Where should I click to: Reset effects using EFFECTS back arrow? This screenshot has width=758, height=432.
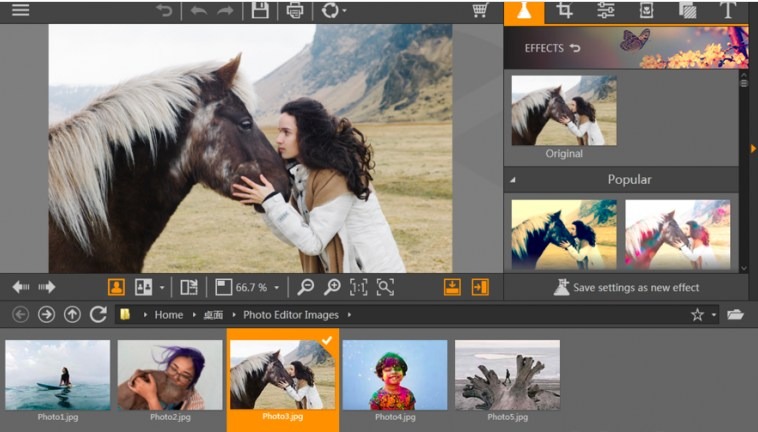(575, 48)
